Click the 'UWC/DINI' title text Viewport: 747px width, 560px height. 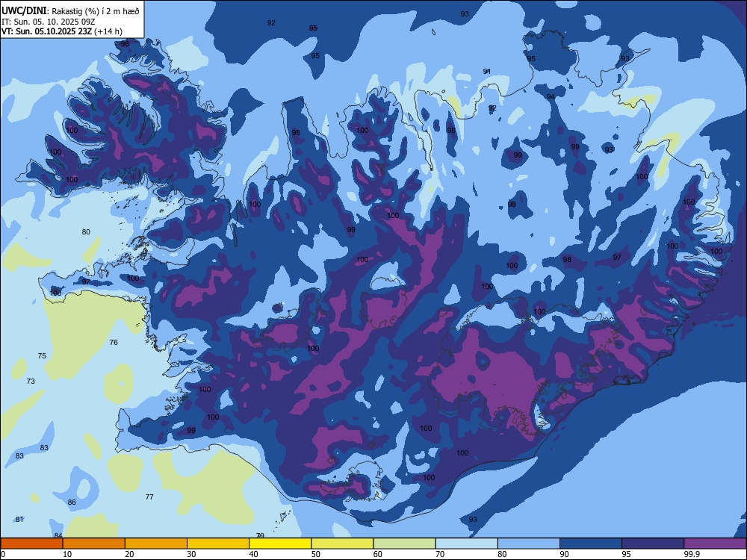(x=24, y=10)
